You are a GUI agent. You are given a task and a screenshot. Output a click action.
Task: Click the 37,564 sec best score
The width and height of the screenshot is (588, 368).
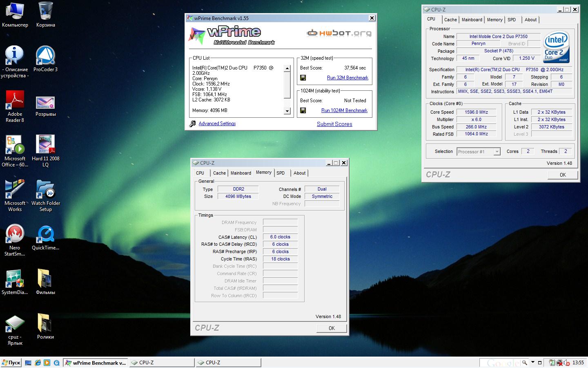[x=355, y=68]
